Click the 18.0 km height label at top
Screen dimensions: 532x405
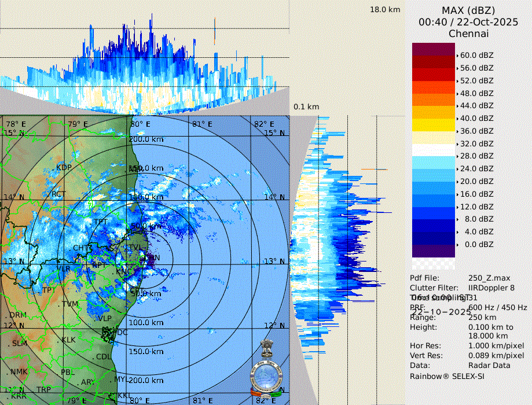click(386, 9)
